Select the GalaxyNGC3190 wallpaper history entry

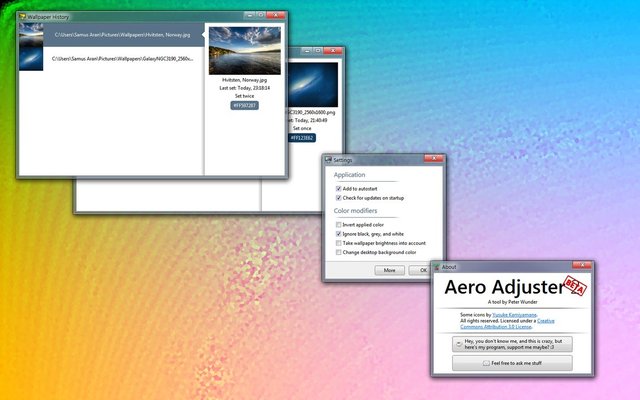click(x=110, y=60)
